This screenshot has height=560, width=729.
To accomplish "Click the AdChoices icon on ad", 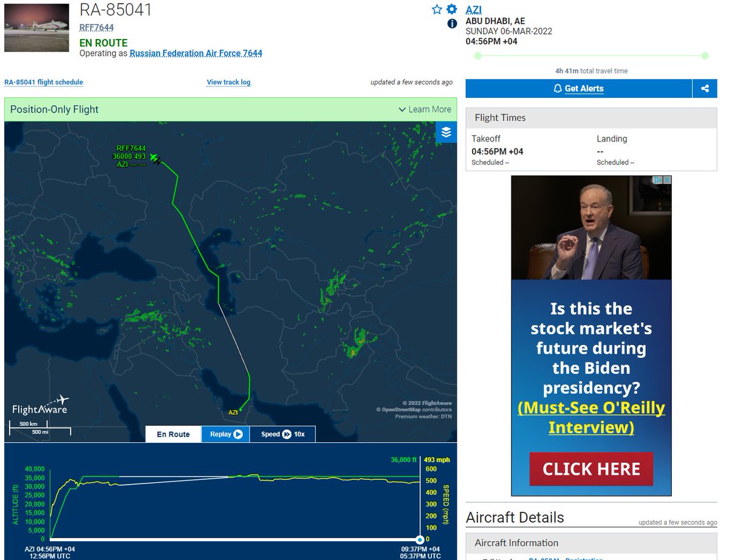I will (x=657, y=180).
